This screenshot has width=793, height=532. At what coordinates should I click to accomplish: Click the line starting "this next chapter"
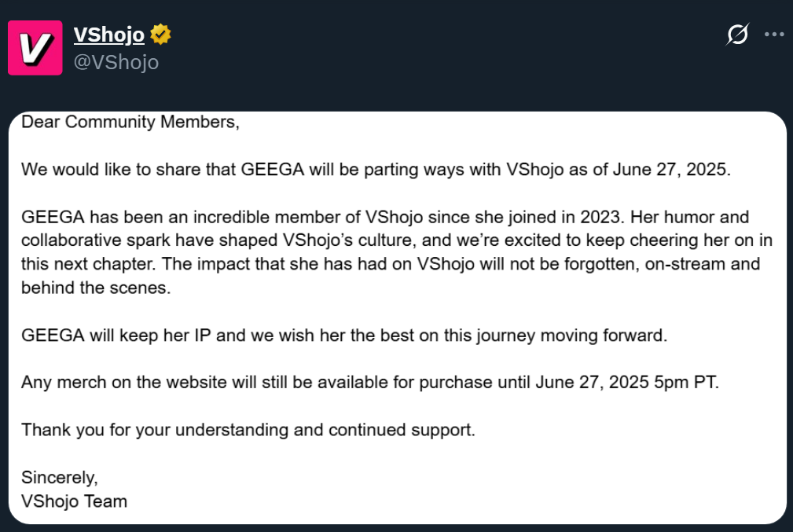(x=391, y=264)
